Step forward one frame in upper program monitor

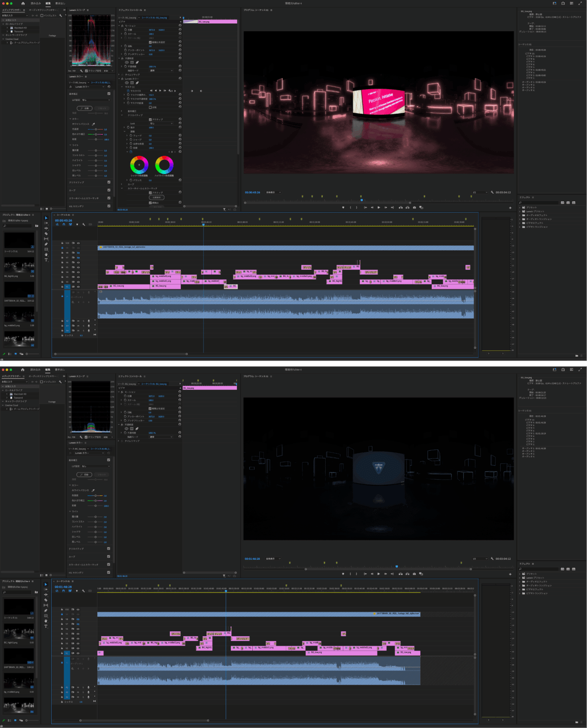385,207
